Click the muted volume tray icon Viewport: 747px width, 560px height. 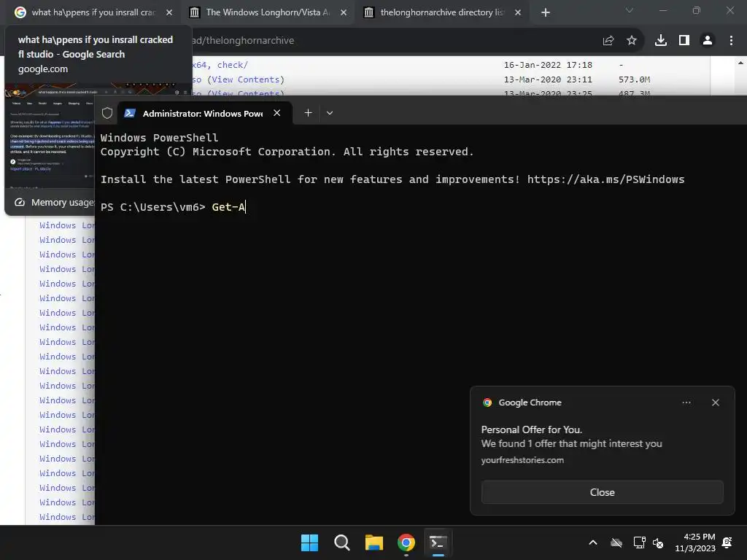click(658, 542)
